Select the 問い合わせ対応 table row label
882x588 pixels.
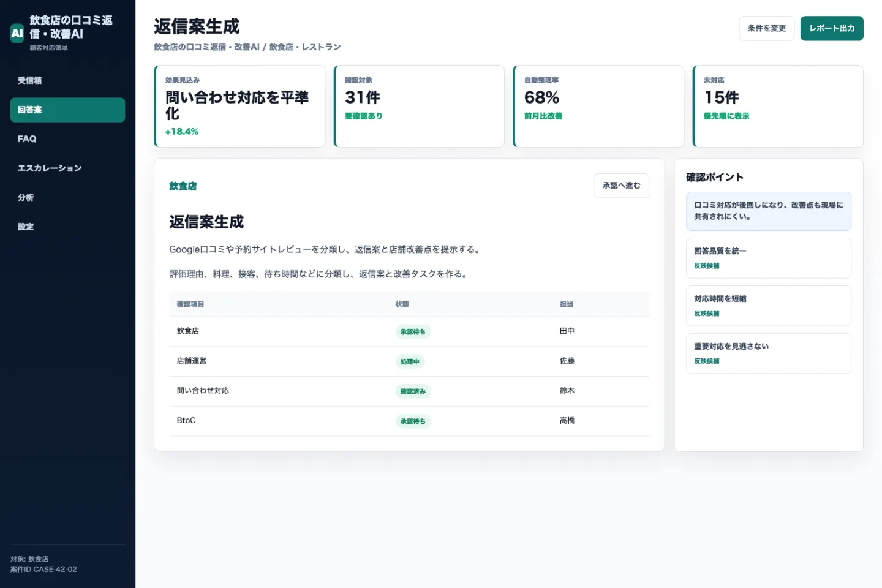coord(203,390)
